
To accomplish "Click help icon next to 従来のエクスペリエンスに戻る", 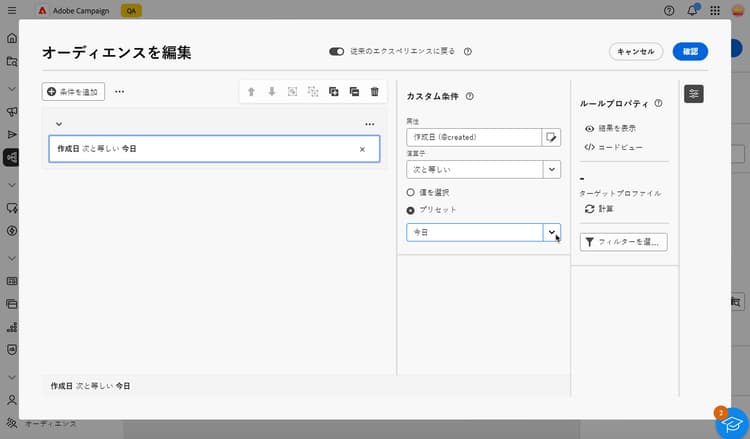I will (468, 51).
